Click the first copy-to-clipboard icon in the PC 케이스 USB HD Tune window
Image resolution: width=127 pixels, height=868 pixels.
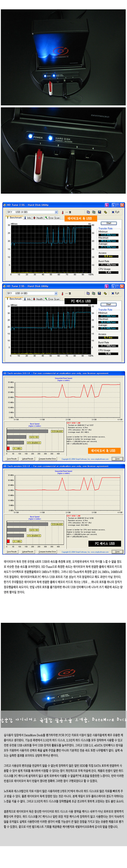click(88, 293)
